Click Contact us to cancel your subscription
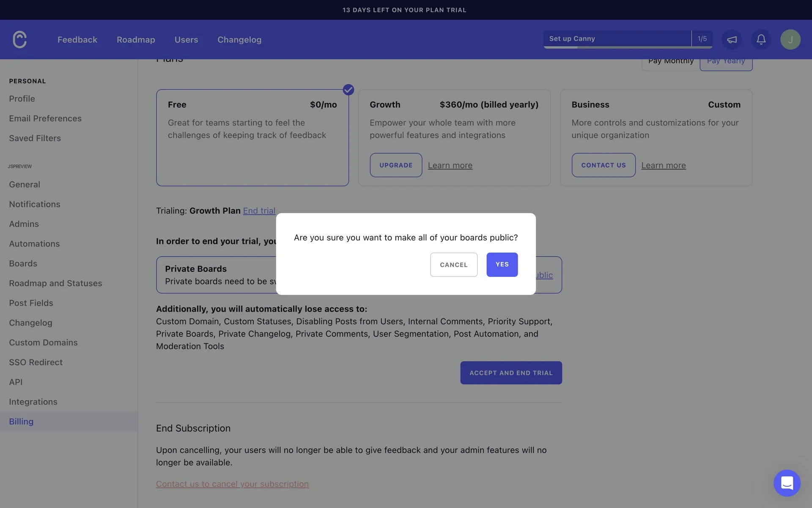 (232, 484)
